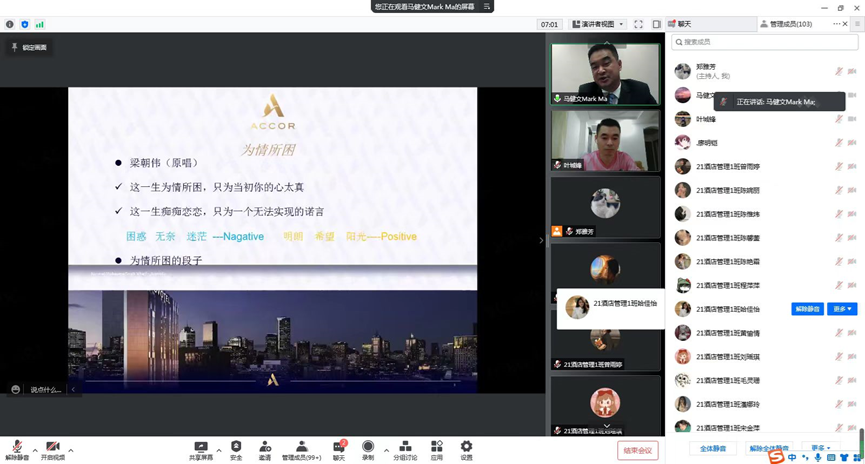
Task: Toggle camera for 21酒店管理1班毛灵珊
Action: tap(852, 380)
